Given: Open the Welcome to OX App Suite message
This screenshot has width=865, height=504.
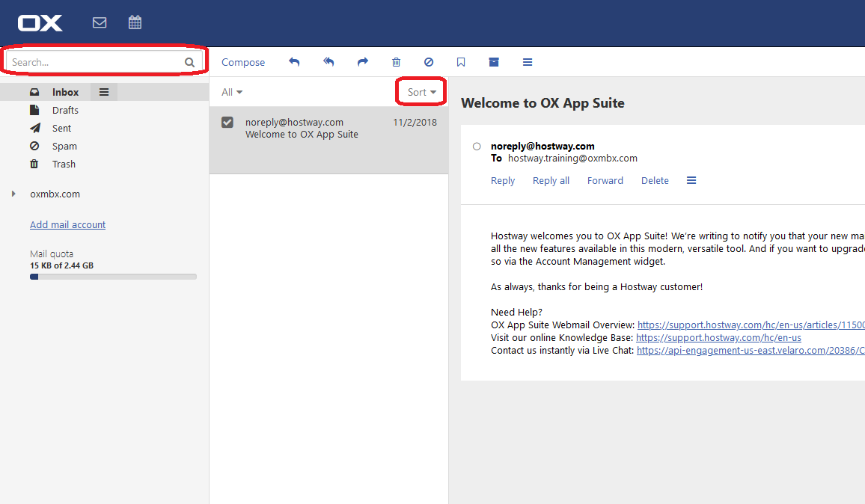Looking at the screenshot, I should coord(328,140).
